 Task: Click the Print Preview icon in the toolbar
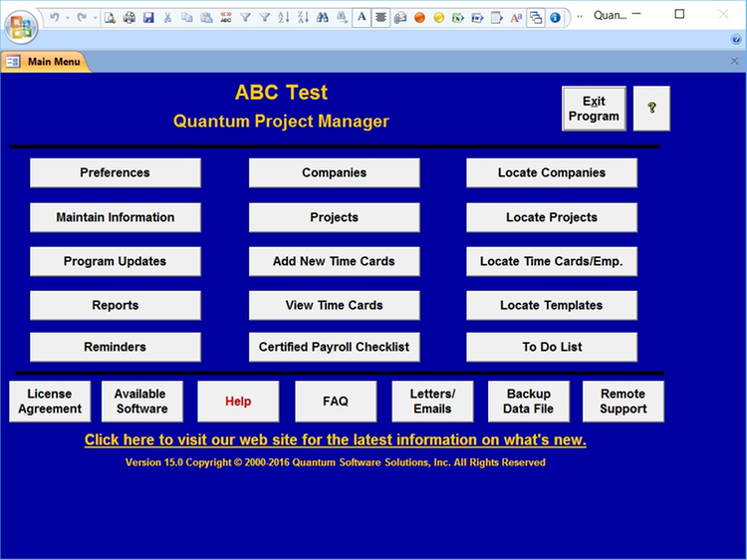click(110, 17)
